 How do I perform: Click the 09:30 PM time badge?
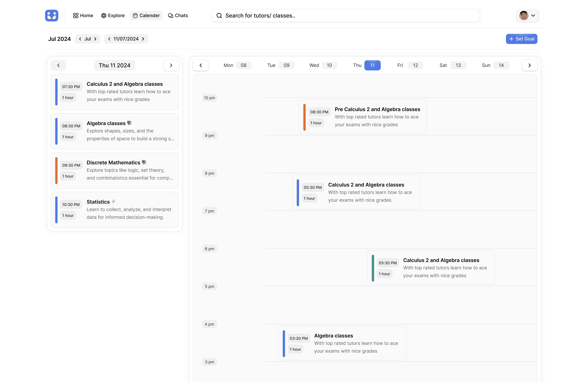[x=71, y=165]
